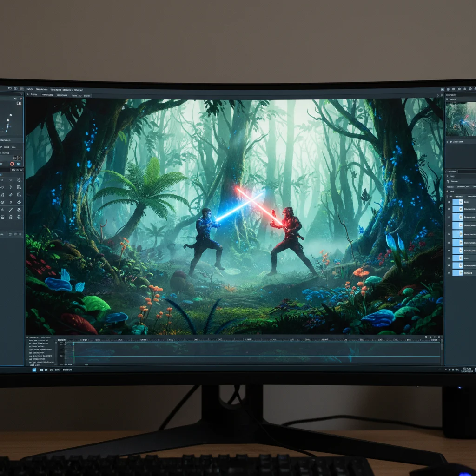Click the rounded button right of the paired buttons above record

point(20,158)
